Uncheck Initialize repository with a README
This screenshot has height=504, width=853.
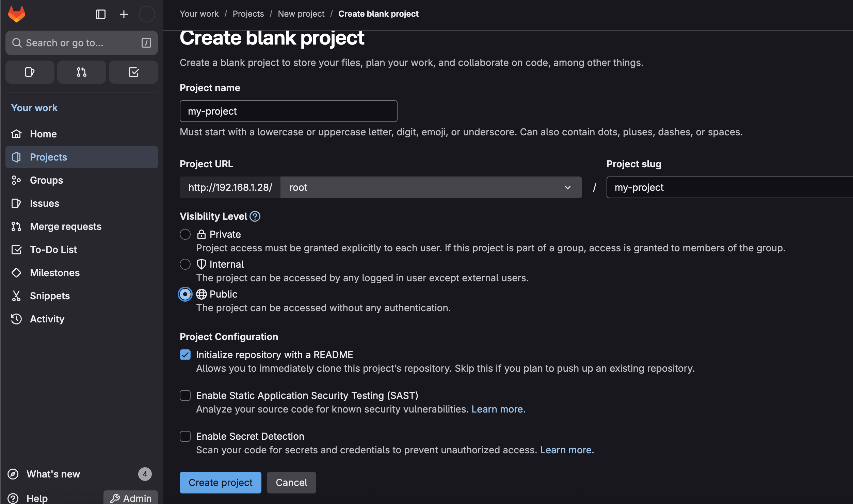[185, 355]
